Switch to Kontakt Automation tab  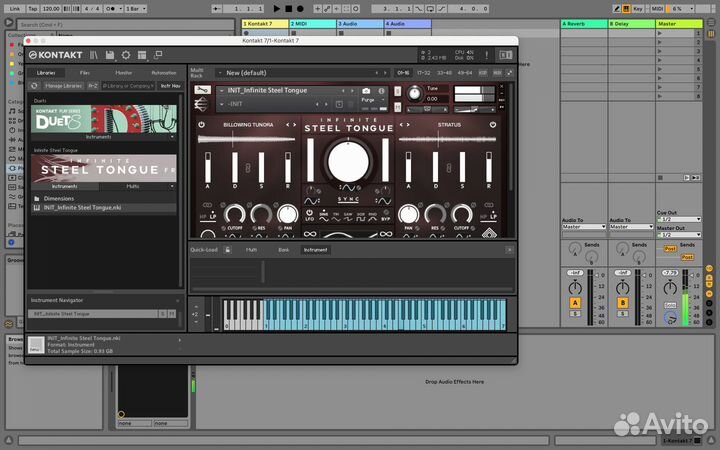coord(163,73)
